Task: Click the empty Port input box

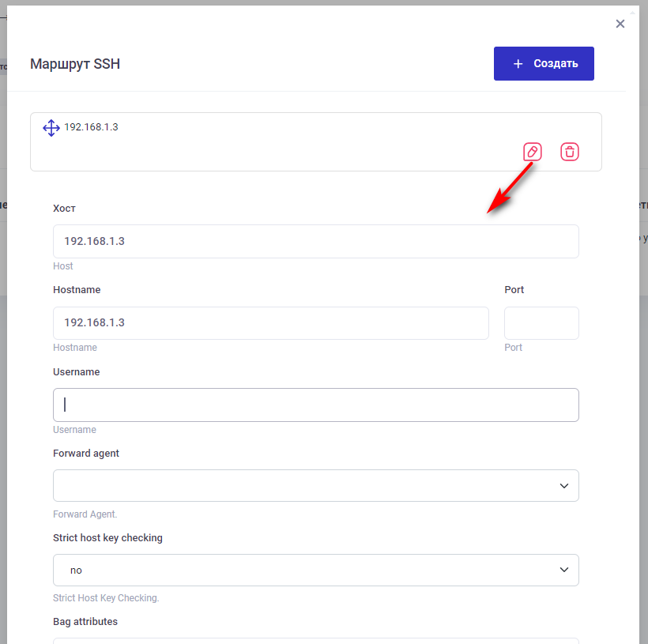Action: point(541,323)
